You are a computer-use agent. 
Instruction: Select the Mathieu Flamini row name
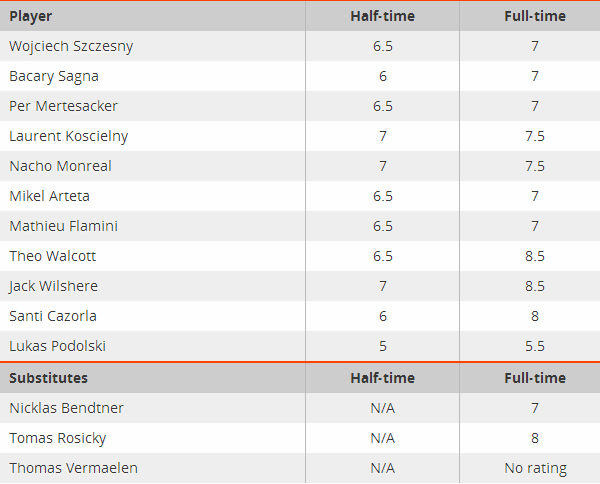(x=64, y=226)
